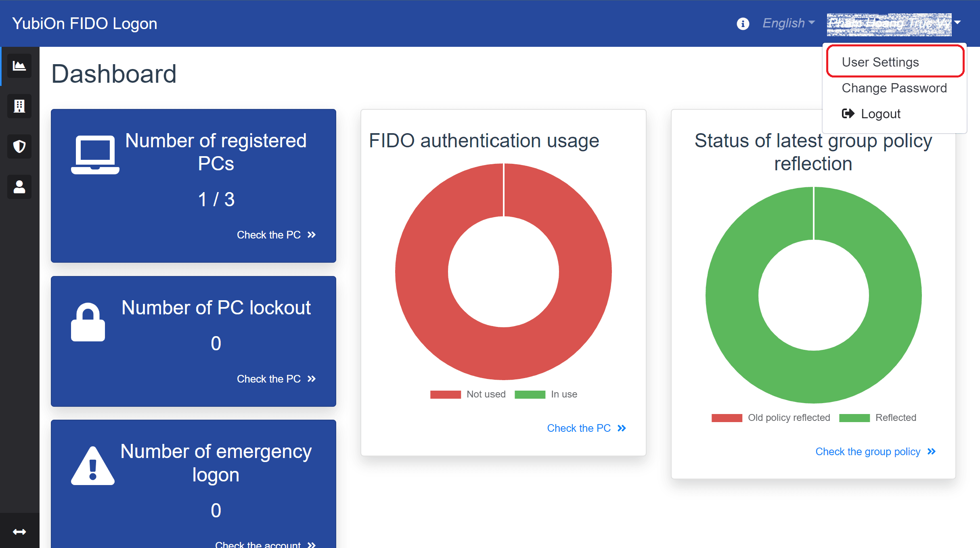Open the shield policy icon in sidebar
This screenshot has width=980, height=548.
19,146
